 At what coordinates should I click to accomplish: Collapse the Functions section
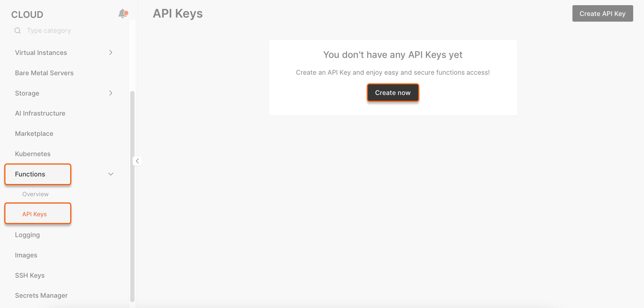111,174
